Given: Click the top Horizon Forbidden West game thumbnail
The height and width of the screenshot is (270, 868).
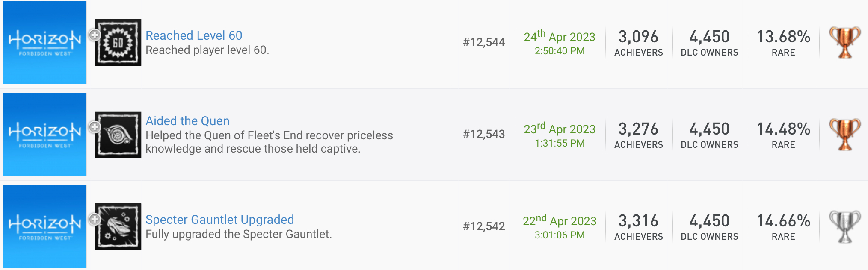Looking at the screenshot, I should coord(45,42).
